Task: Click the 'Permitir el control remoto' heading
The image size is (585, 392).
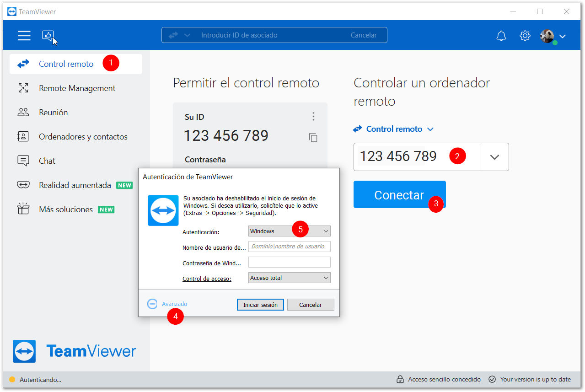Action: click(246, 83)
